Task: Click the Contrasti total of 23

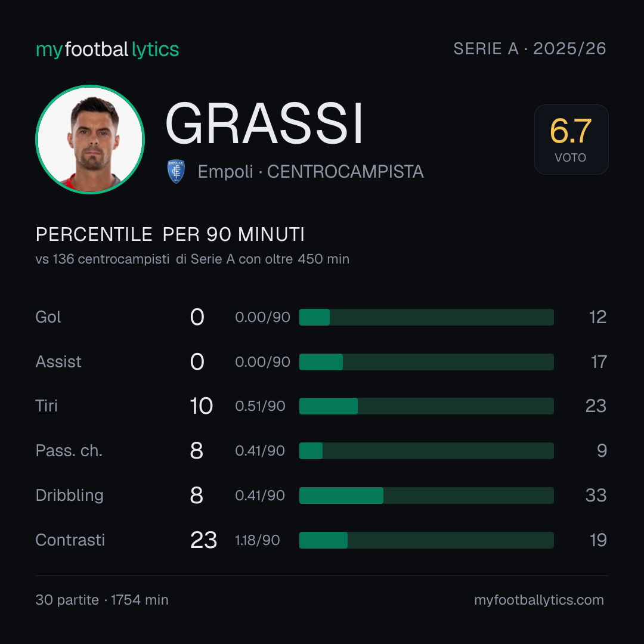Action: 203,540
